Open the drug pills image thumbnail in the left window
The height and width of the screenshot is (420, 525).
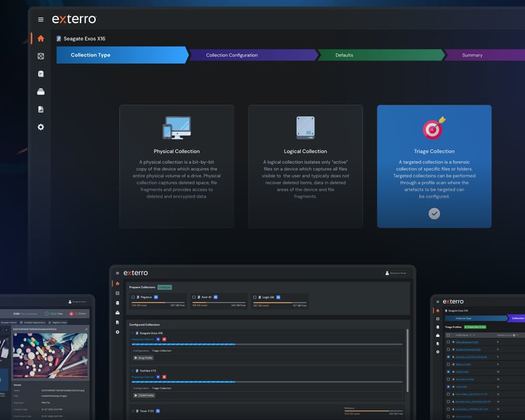click(x=50, y=355)
